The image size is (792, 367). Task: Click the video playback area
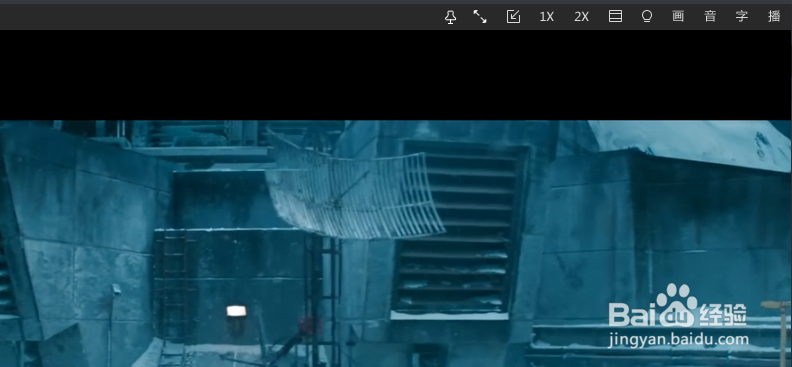[x=396, y=198]
